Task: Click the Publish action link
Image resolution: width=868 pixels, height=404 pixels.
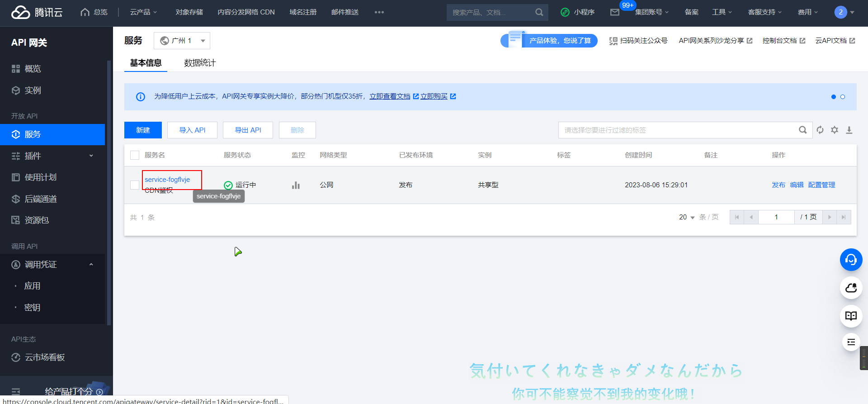Action: tap(778, 185)
